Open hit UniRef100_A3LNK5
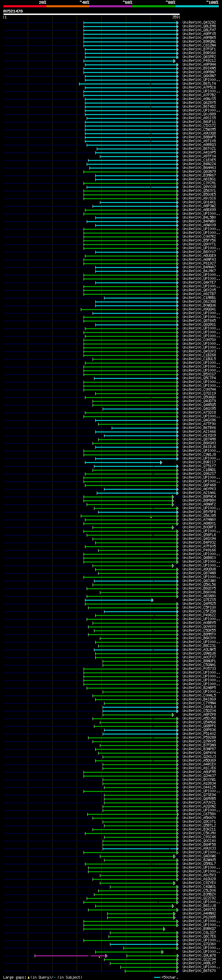Image resolution: width=222 pixels, height=980 pixels. (199, 649)
